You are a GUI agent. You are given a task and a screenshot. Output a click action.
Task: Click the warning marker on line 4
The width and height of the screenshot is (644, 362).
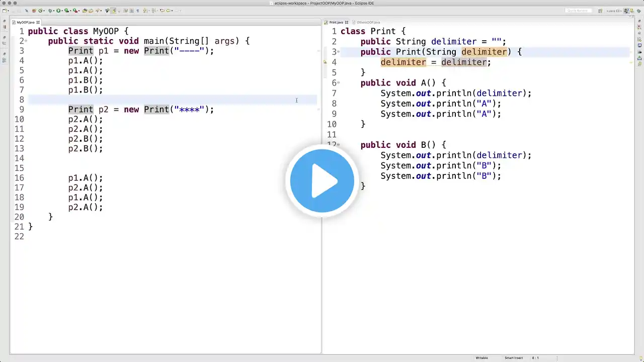[325, 62]
